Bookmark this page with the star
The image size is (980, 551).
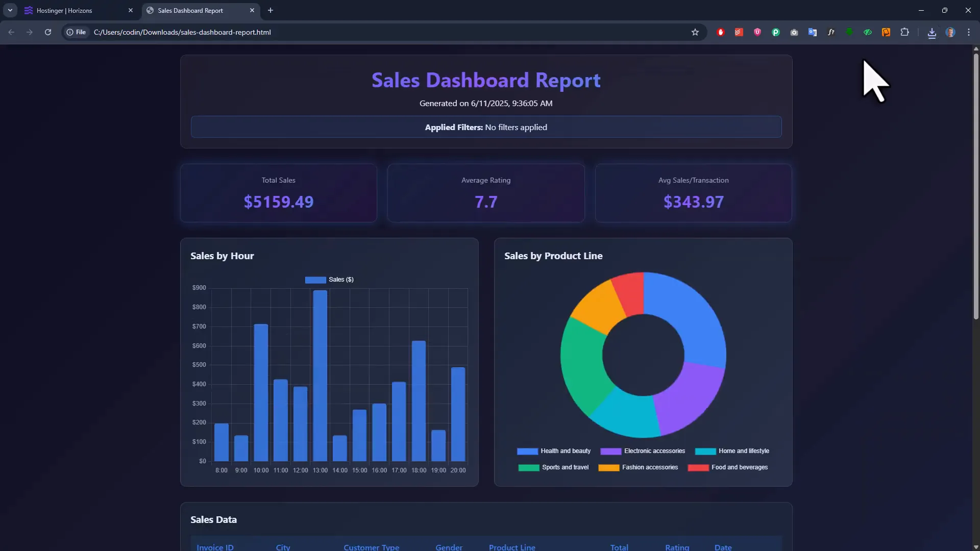coord(695,32)
